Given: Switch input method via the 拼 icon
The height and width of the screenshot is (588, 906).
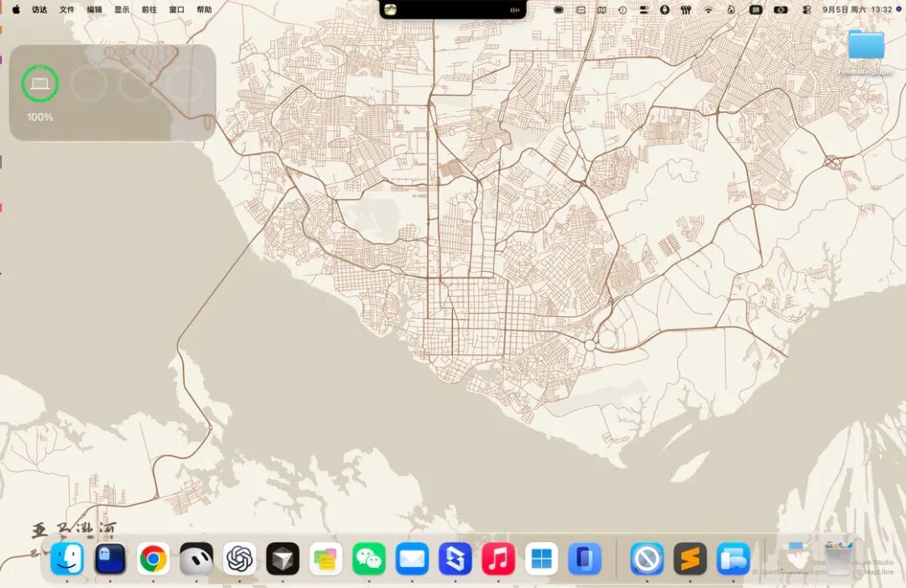Looking at the screenshot, I should pyautogui.click(x=755, y=10).
